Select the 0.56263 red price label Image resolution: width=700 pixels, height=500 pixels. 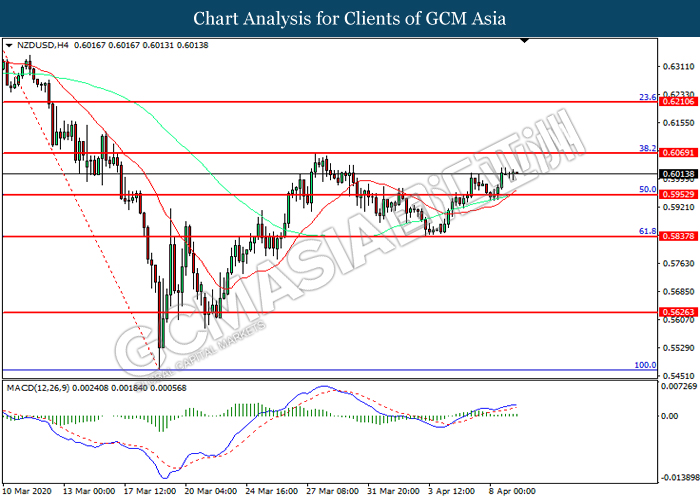pos(678,312)
